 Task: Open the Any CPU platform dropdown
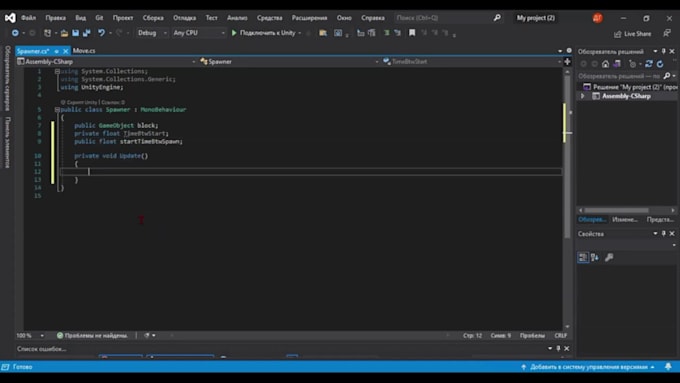pos(199,33)
